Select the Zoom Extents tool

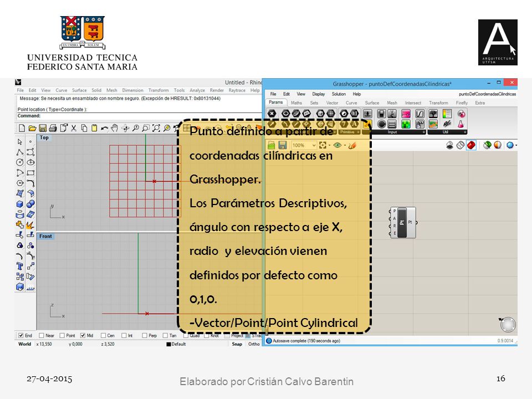click(156, 128)
